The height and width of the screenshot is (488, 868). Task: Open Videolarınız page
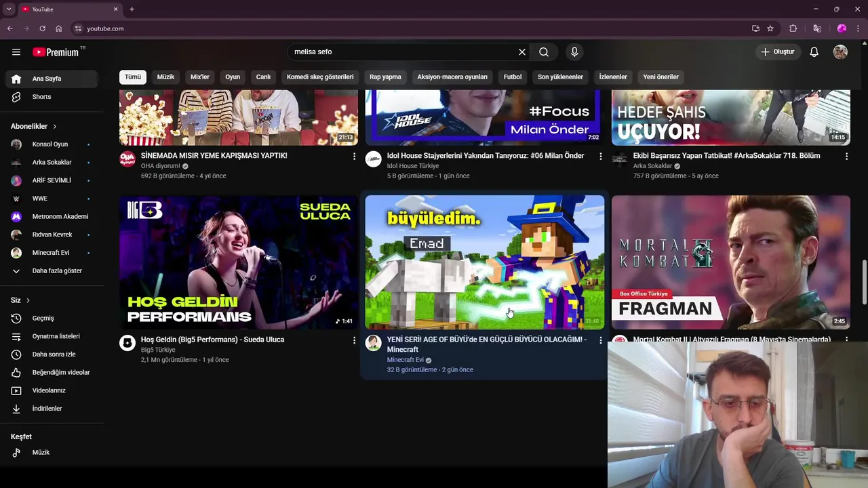coord(52,390)
